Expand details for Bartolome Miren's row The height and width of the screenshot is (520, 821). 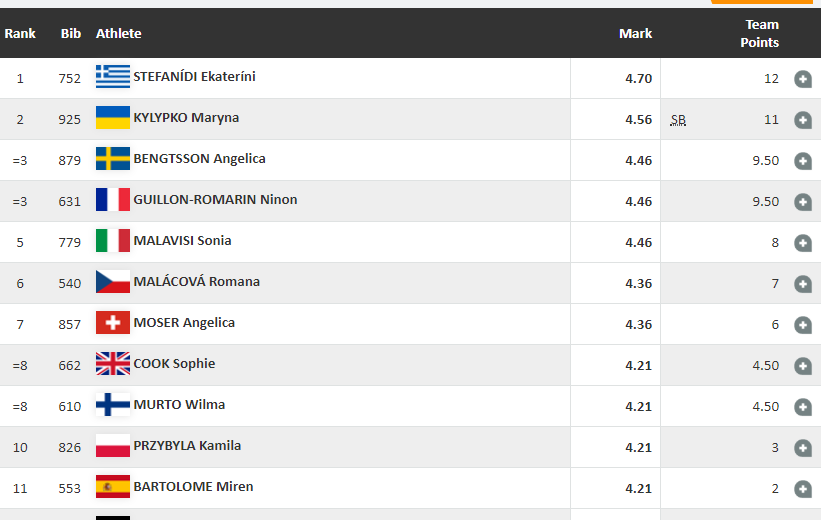click(802, 489)
